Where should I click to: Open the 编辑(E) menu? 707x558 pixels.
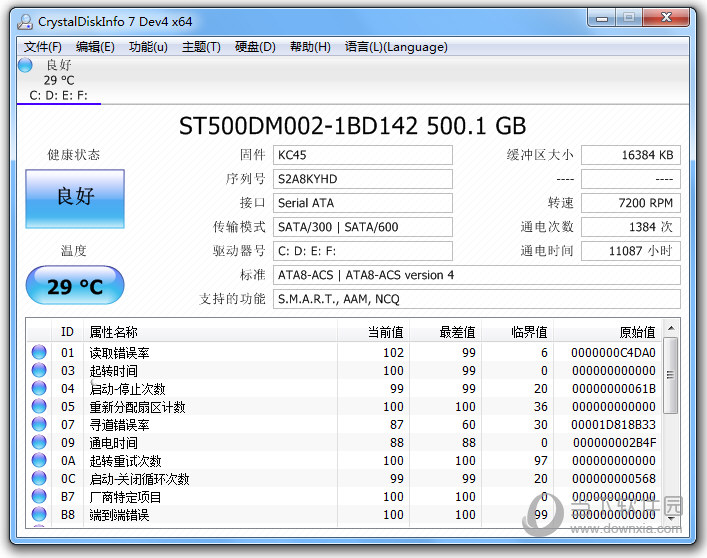pos(95,47)
